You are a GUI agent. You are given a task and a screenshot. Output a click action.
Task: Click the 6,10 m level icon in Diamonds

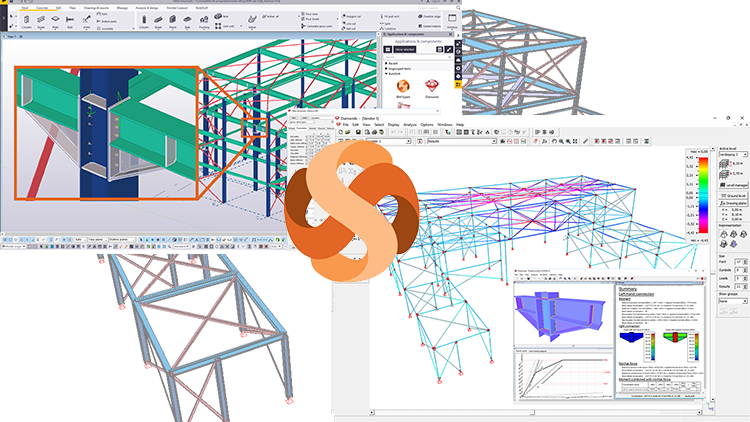click(x=725, y=164)
